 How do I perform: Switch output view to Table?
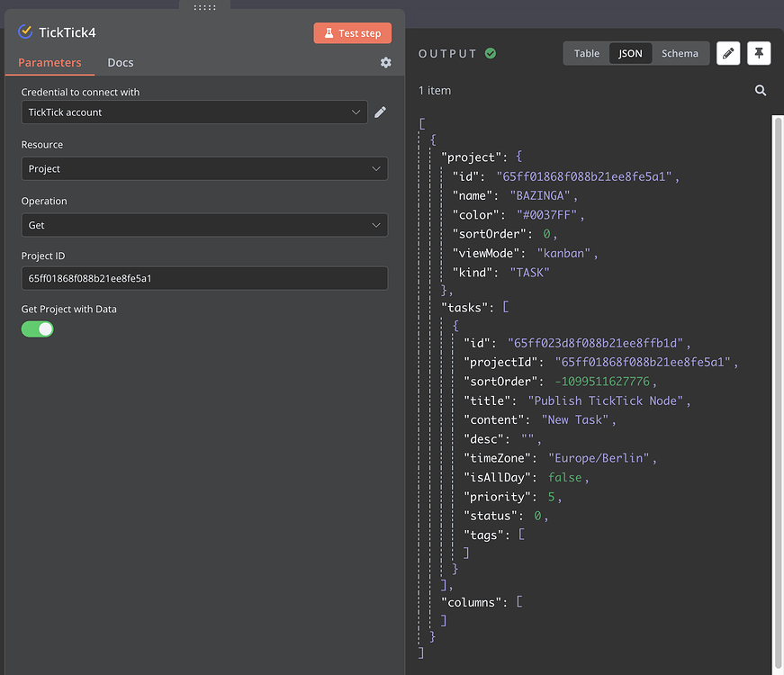587,53
